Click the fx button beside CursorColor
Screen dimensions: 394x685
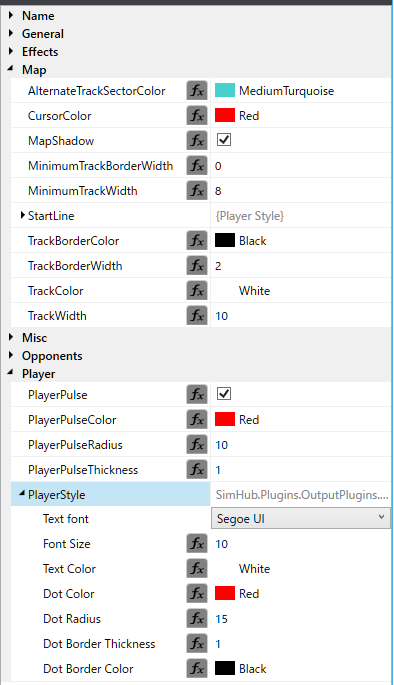pos(197,116)
